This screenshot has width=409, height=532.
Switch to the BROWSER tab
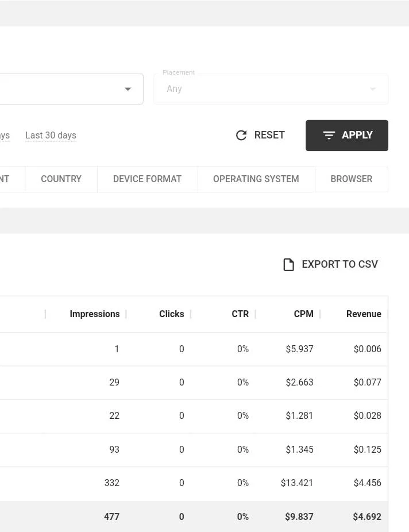pos(352,179)
